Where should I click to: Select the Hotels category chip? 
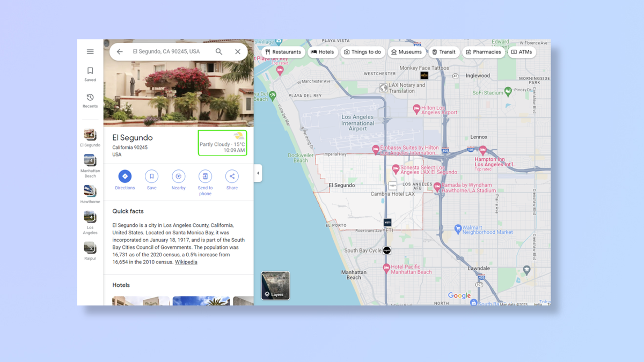[323, 51]
